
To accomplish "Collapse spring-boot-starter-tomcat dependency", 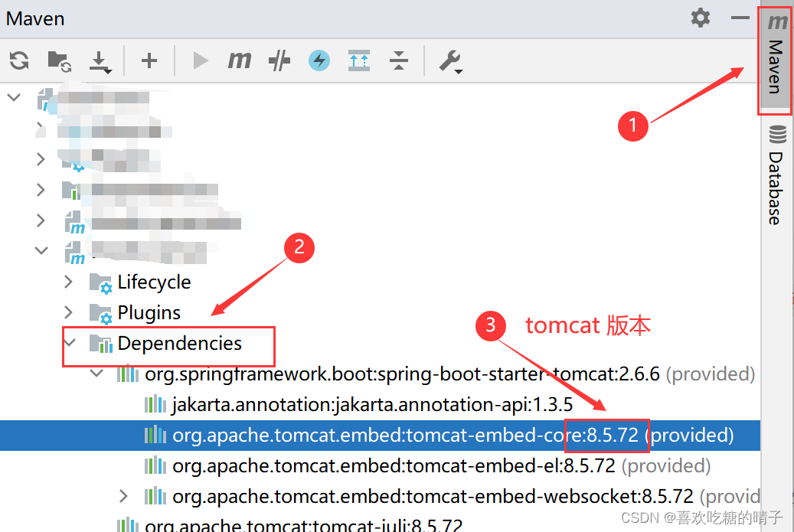I will 96,374.
